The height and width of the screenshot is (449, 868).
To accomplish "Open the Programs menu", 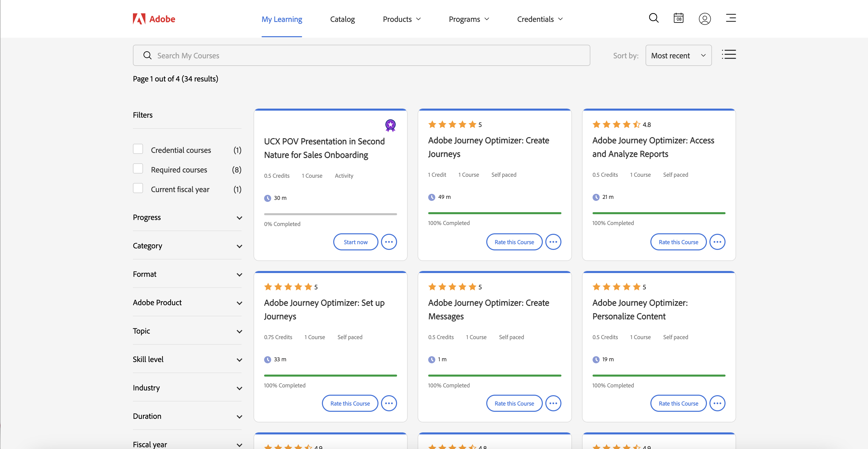I will click(x=469, y=19).
